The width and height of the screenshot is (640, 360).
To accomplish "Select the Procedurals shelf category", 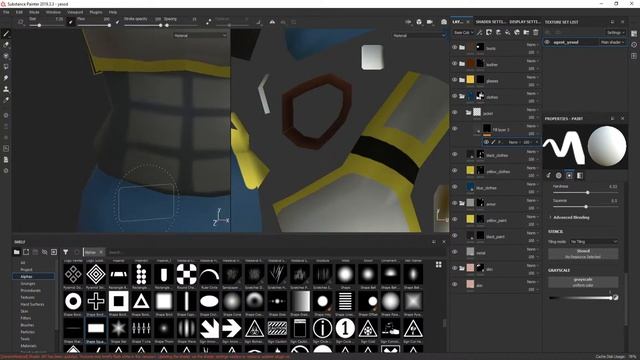I will tap(31, 291).
